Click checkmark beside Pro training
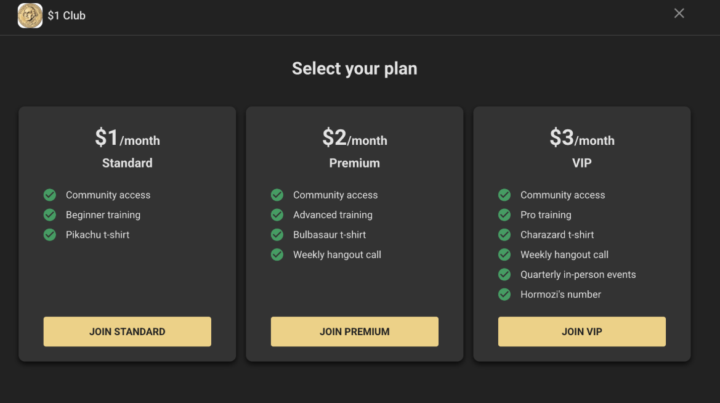Viewport: 720px width, 403px height. pos(504,215)
